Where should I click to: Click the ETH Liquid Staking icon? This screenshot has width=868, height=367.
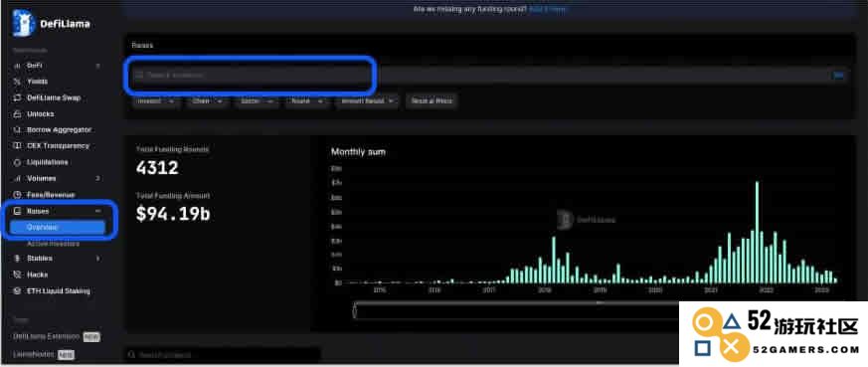pos(17,291)
